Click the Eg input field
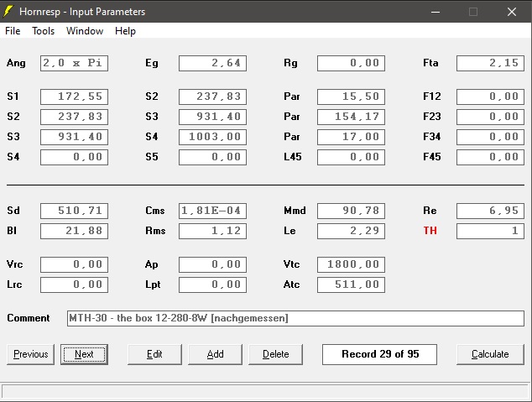 point(213,63)
